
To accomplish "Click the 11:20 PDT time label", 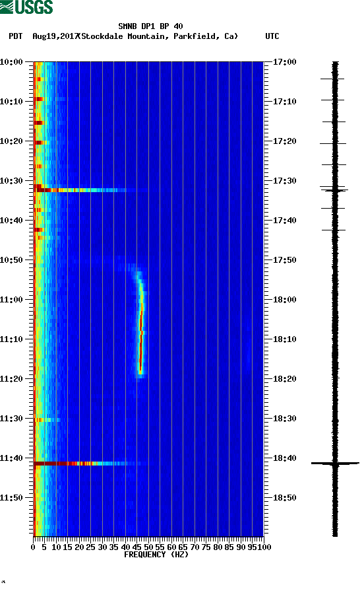I will tap(11, 378).
